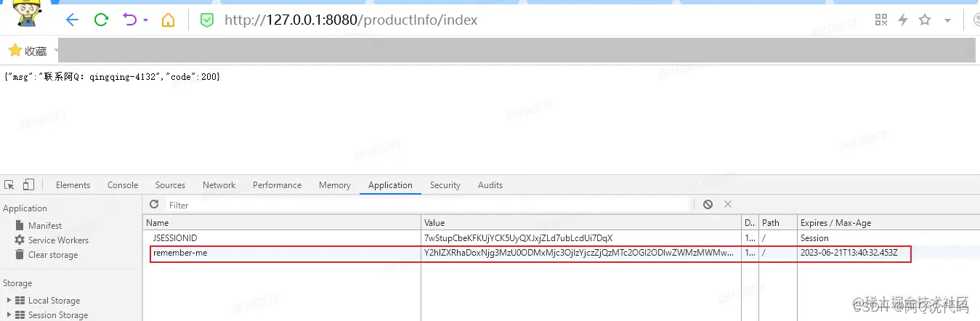Select the JSESSIONID cookie row
Image resolution: width=980 pixels, height=321 pixels.
coord(561,238)
